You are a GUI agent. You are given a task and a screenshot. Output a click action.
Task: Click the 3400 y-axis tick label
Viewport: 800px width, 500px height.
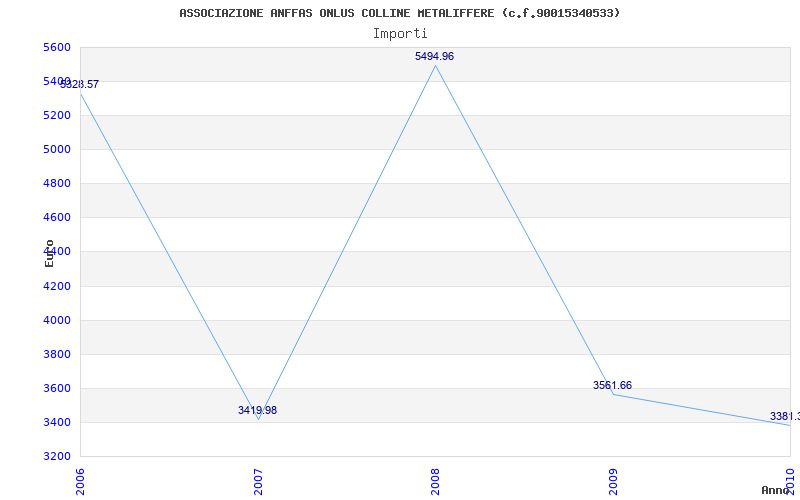pyautogui.click(x=57, y=422)
